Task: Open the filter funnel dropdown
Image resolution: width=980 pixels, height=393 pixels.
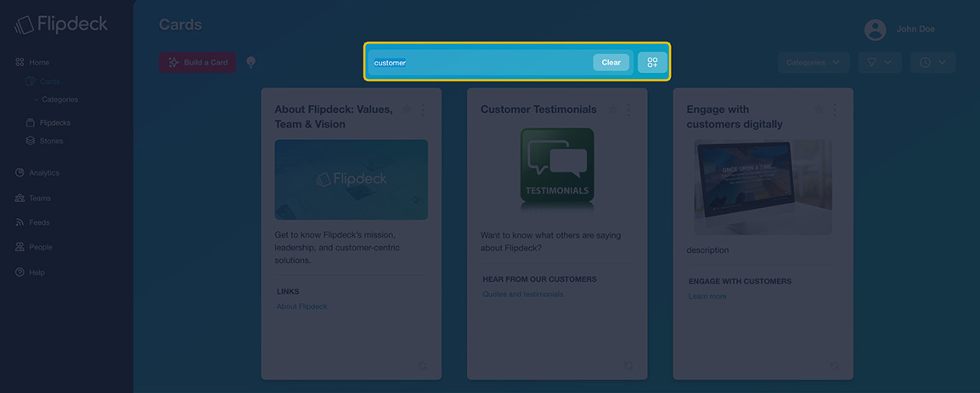Action: tap(880, 63)
